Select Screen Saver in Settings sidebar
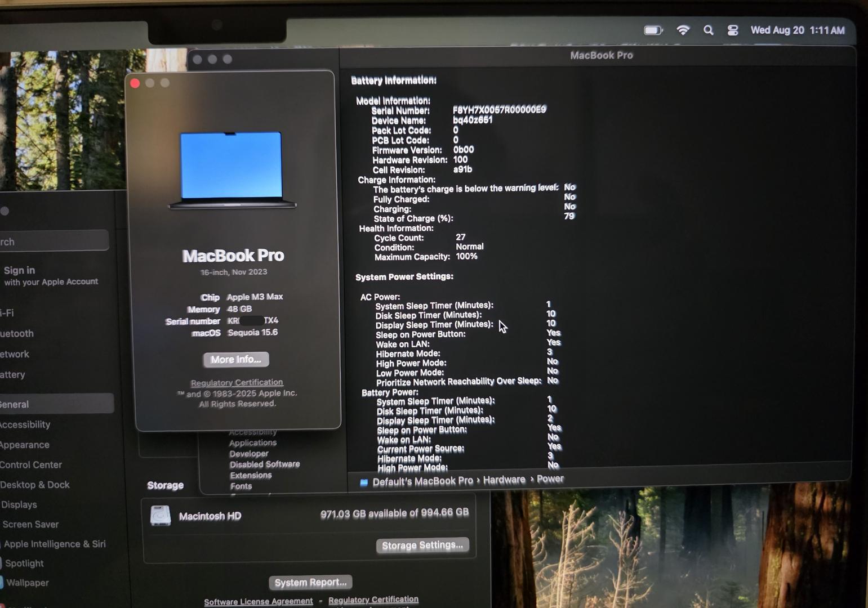This screenshot has width=868, height=608. [30, 524]
